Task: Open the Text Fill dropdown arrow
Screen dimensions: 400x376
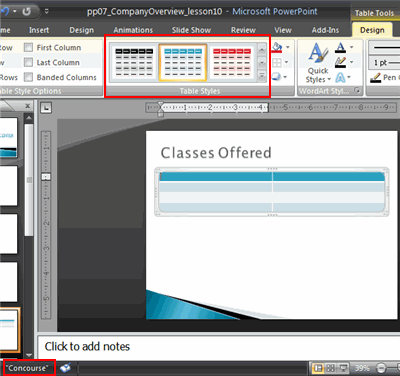Action: 351,47
